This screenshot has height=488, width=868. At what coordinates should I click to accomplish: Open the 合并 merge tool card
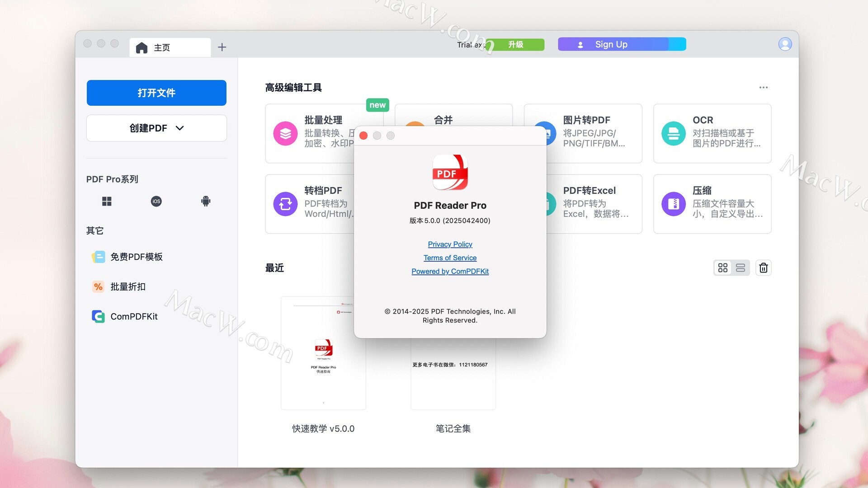[x=453, y=115]
